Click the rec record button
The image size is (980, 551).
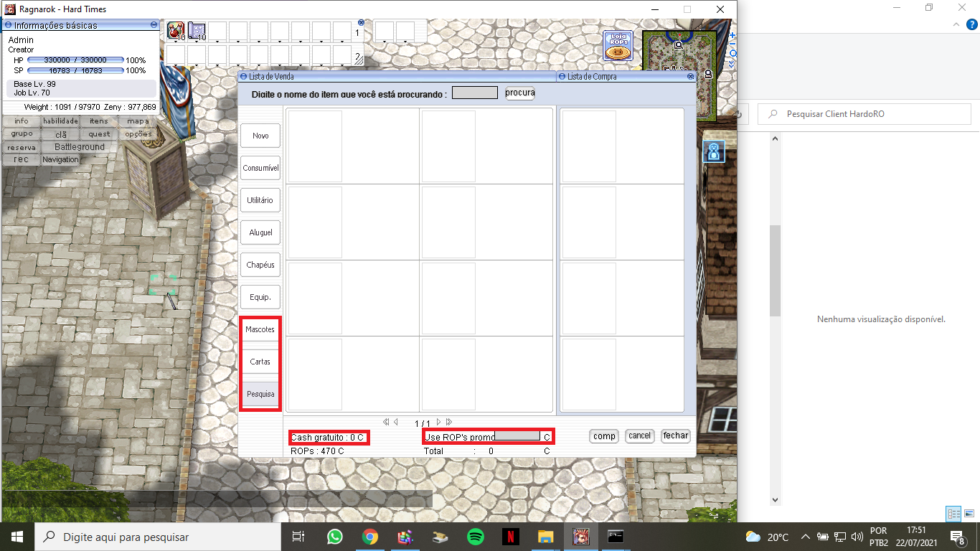point(22,160)
